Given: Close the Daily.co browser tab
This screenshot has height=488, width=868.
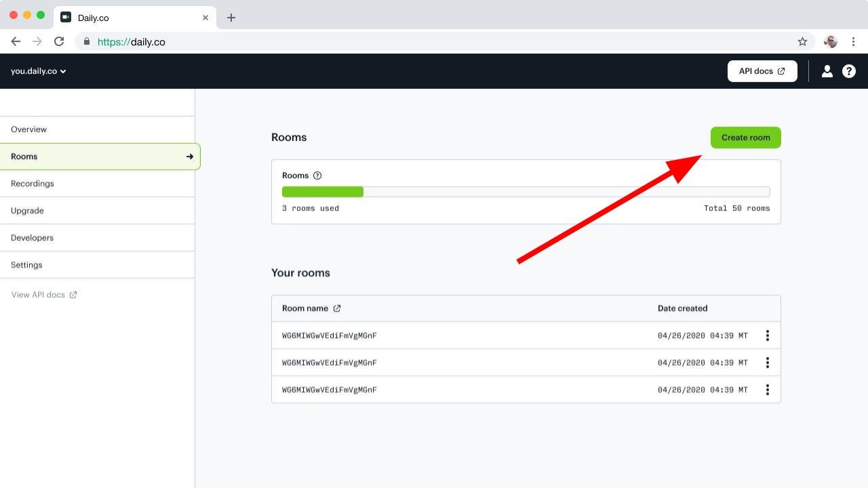Looking at the screenshot, I should 205,18.
